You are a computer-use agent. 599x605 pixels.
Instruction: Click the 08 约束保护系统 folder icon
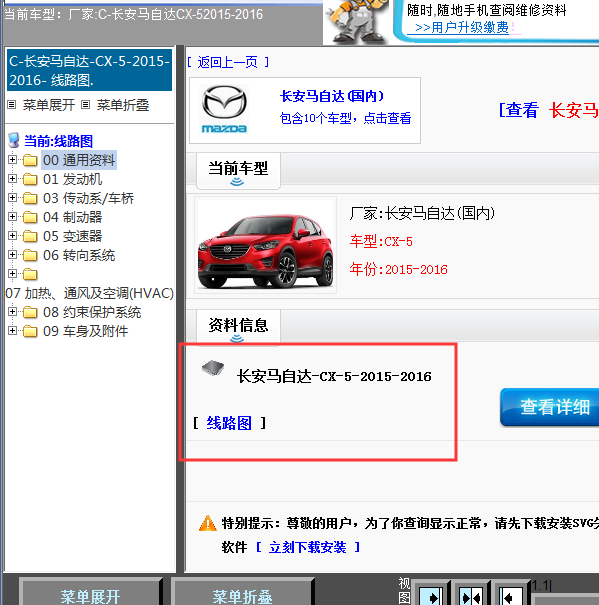tap(30, 312)
